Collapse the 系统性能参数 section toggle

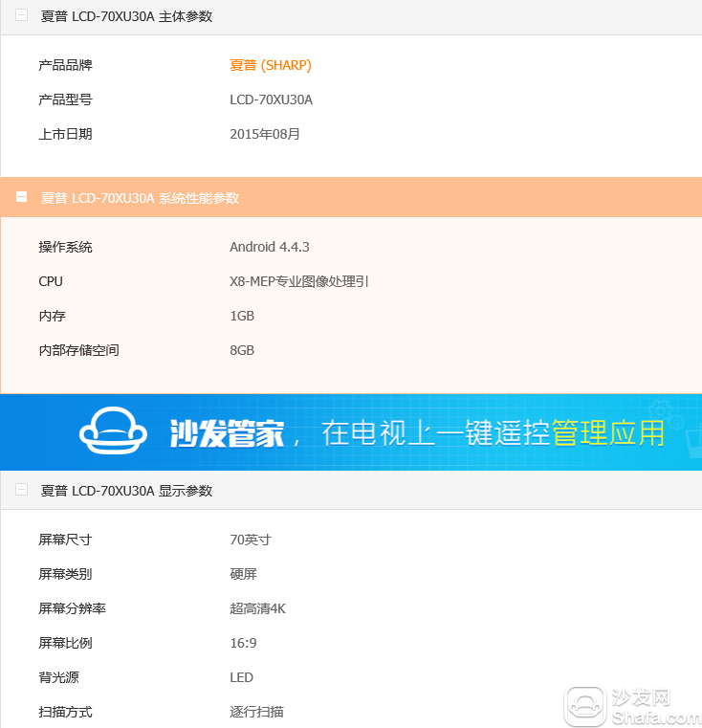coord(21,197)
